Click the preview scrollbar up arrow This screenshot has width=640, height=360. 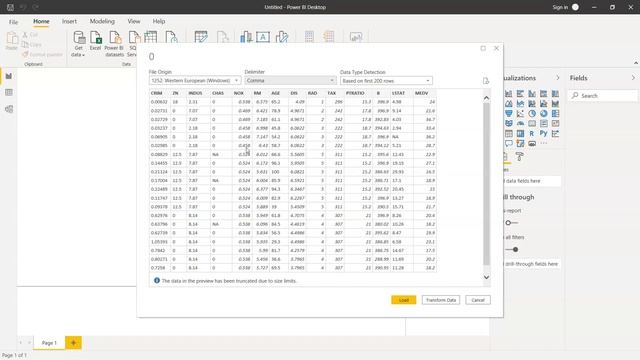pyautogui.click(x=486, y=98)
